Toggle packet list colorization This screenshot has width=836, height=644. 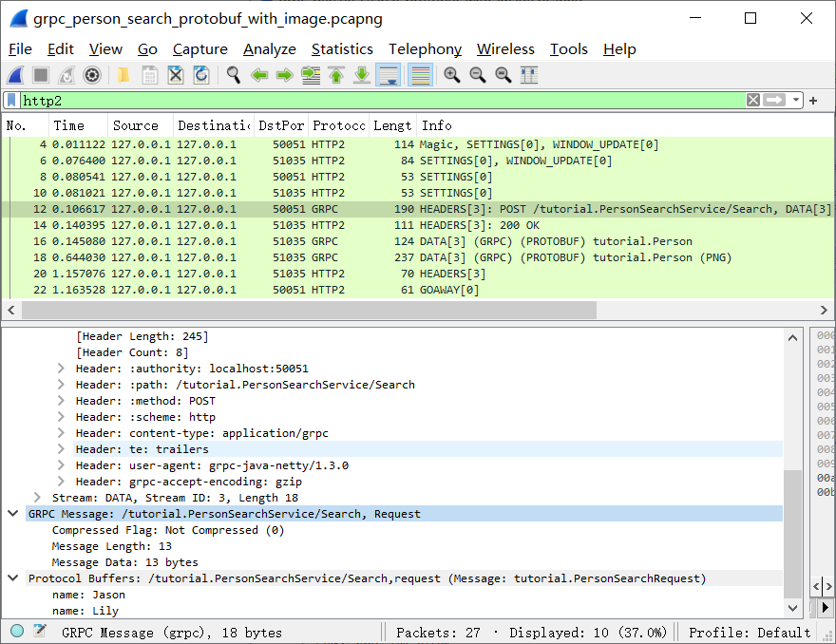coord(418,75)
